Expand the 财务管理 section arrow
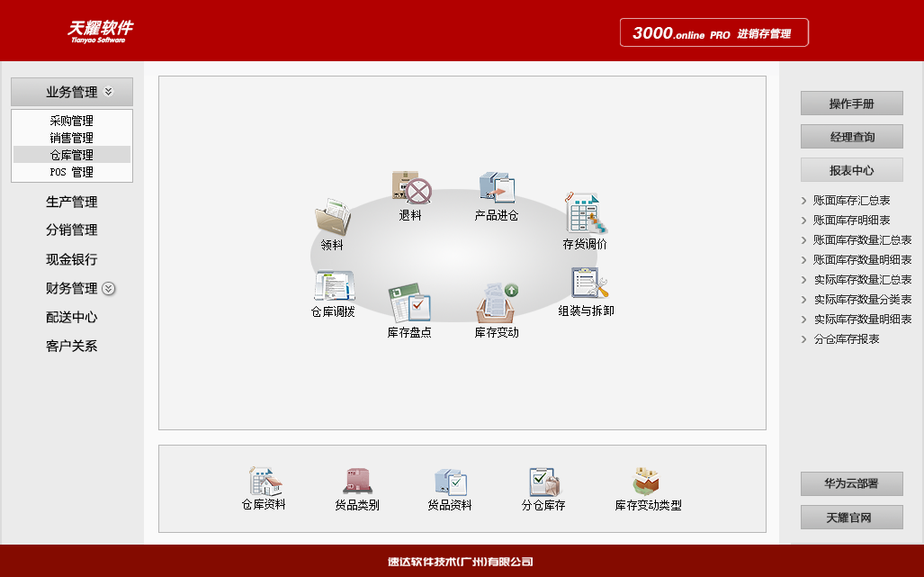This screenshot has width=924, height=577. point(108,289)
